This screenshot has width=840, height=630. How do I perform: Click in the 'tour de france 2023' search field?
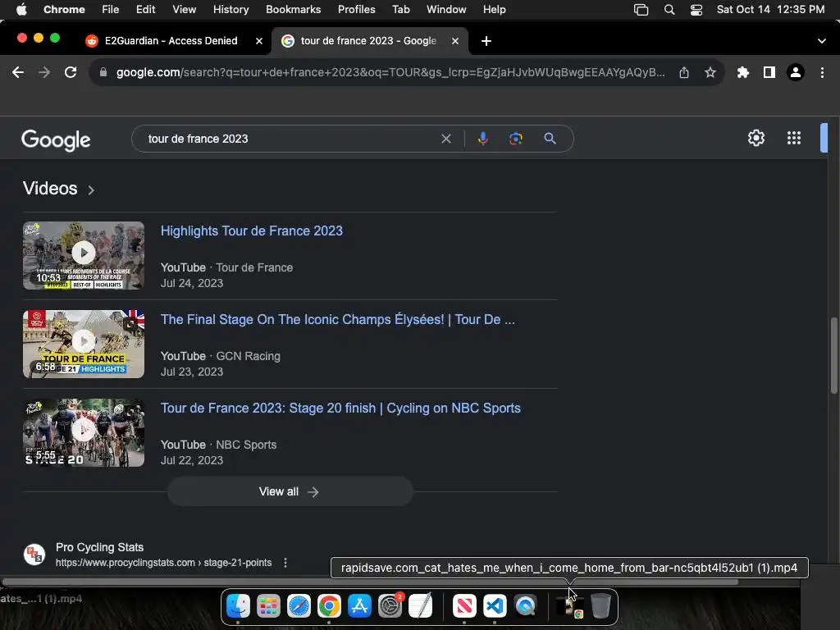click(290, 139)
